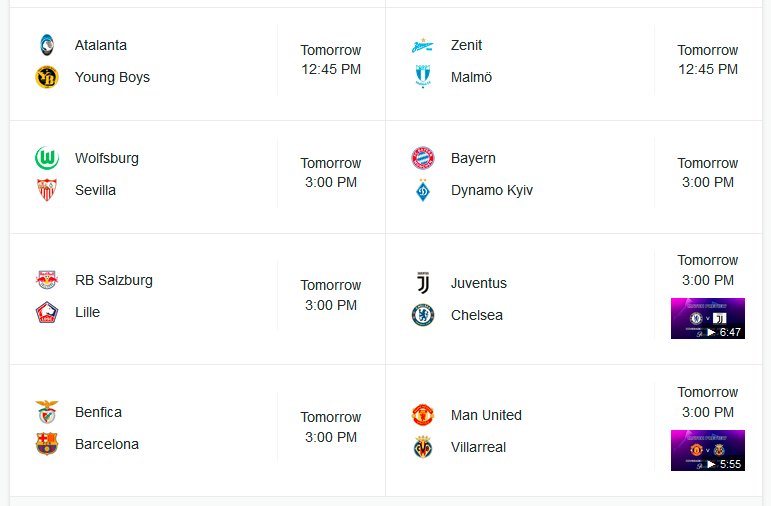Open the RB Salzburg team name link
Image resolution: width=771 pixels, height=506 pixels.
[x=114, y=280]
